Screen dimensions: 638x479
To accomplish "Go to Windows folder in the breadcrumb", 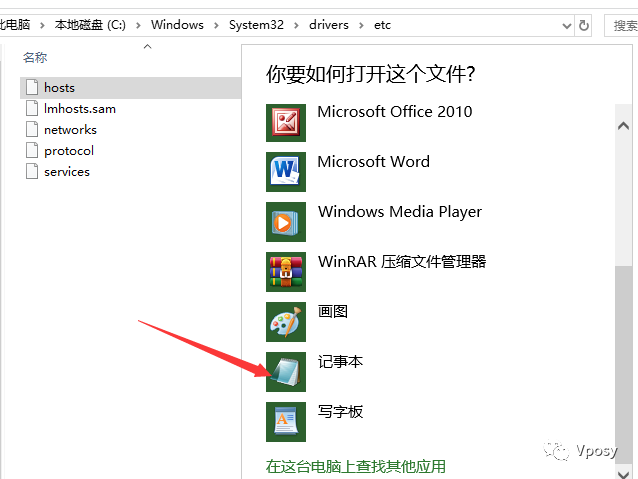I will click(x=177, y=25).
